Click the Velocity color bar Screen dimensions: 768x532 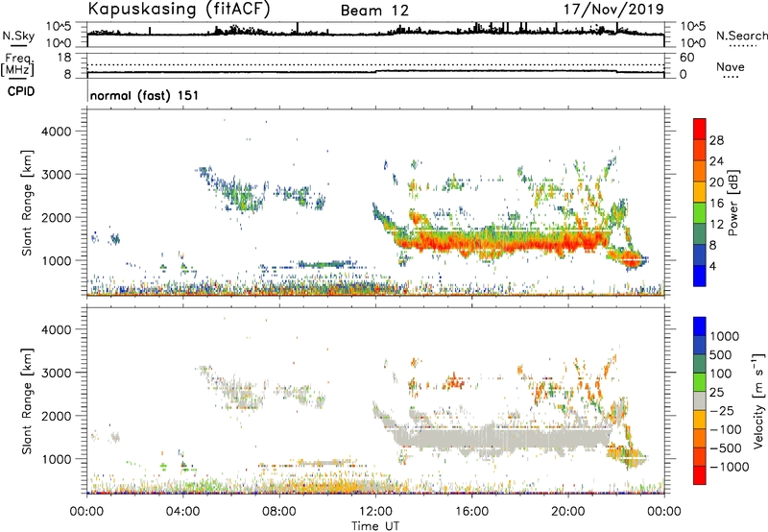(700, 400)
